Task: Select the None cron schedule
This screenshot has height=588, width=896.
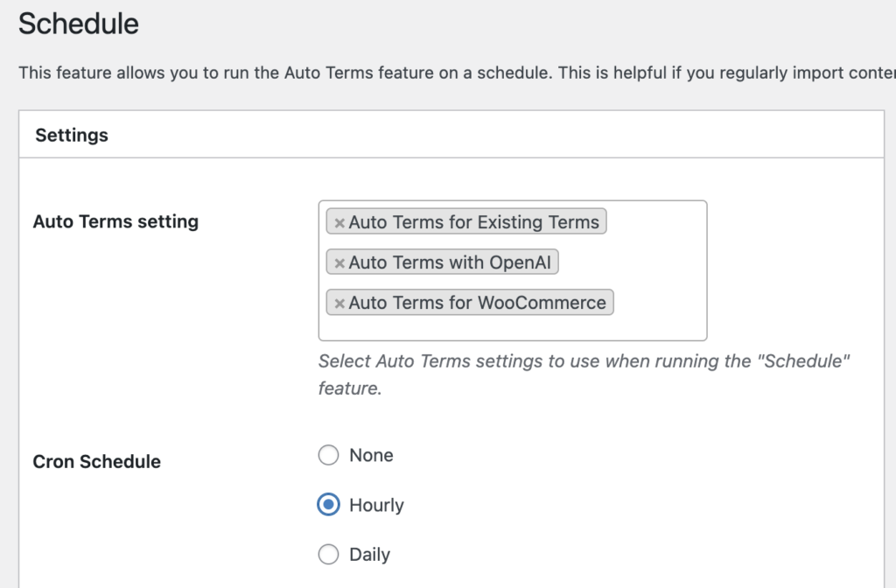Action: click(x=328, y=455)
